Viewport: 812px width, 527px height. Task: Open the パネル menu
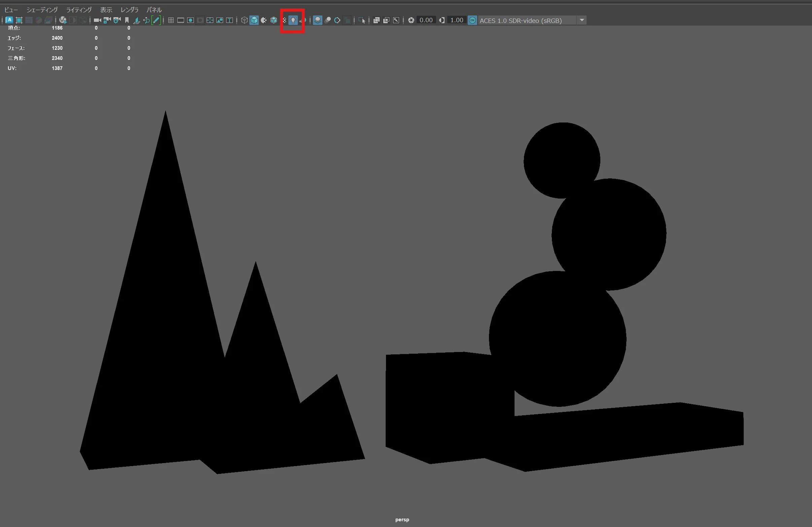pyautogui.click(x=154, y=10)
